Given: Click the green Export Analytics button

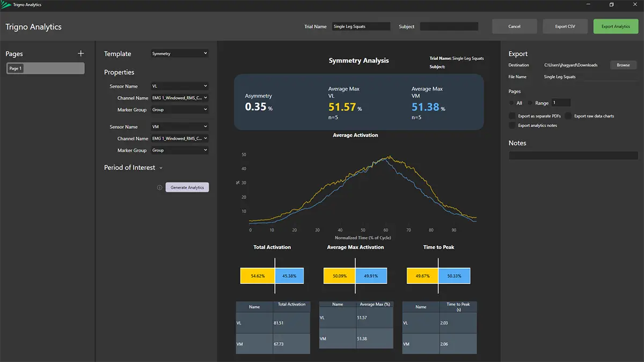Looking at the screenshot, I should pos(616,26).
